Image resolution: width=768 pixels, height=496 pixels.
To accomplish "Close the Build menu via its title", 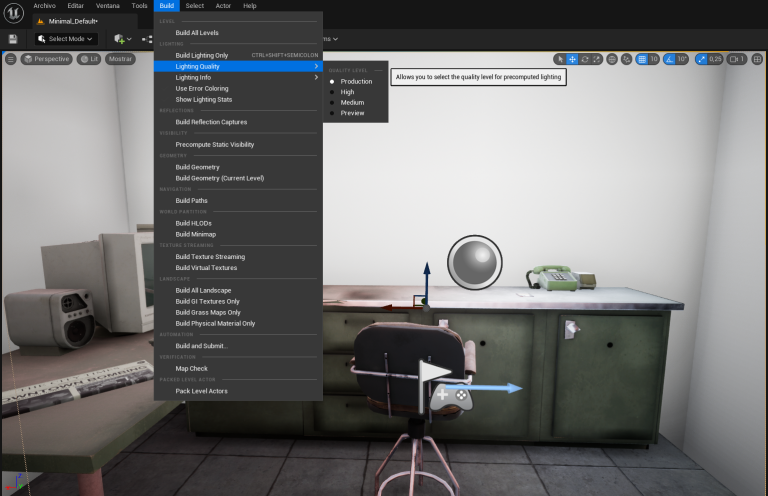I will click(x=167, y=6).
